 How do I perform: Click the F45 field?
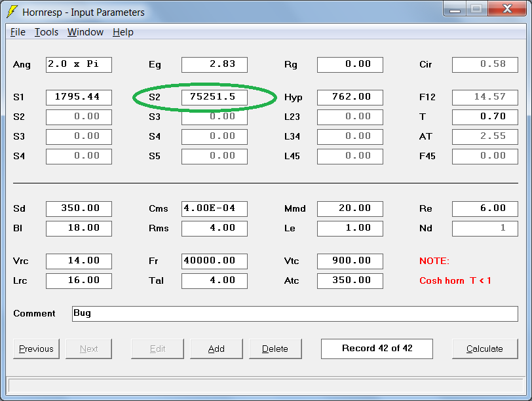coord(485,157)
